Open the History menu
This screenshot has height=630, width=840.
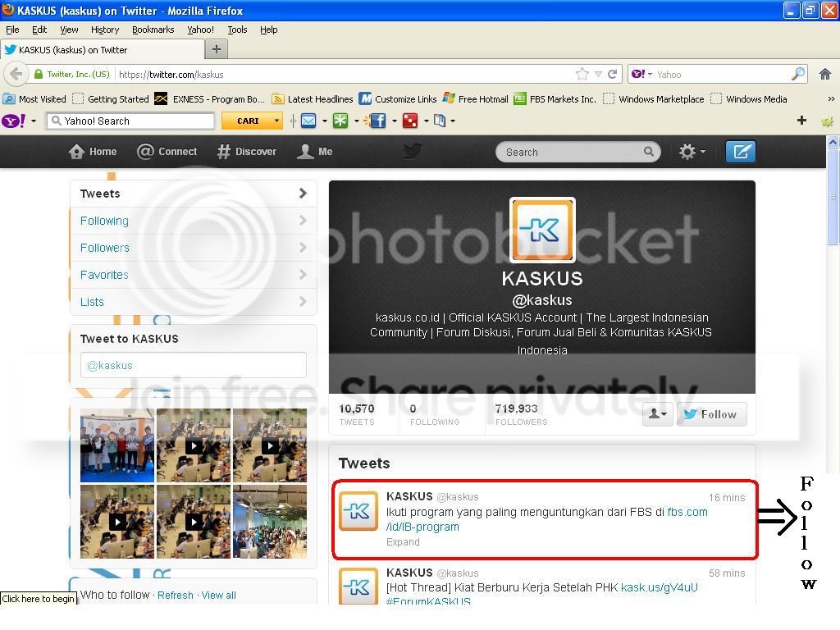pyautogui.click(x=104, y=30)
